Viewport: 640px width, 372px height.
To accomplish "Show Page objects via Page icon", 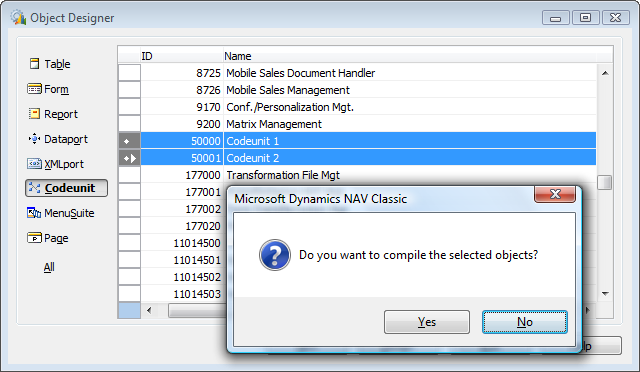I will [x=34, y=238].
